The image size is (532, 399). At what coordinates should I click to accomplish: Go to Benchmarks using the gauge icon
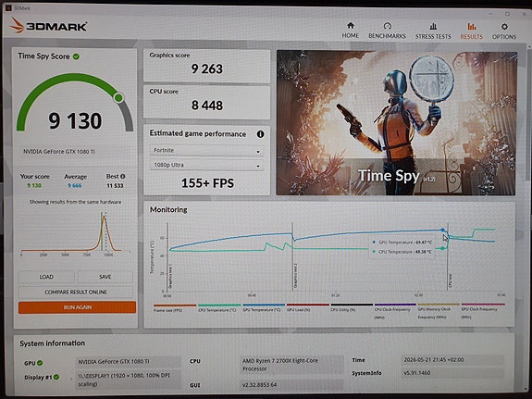pyautogui.click(x=387, y=26)
